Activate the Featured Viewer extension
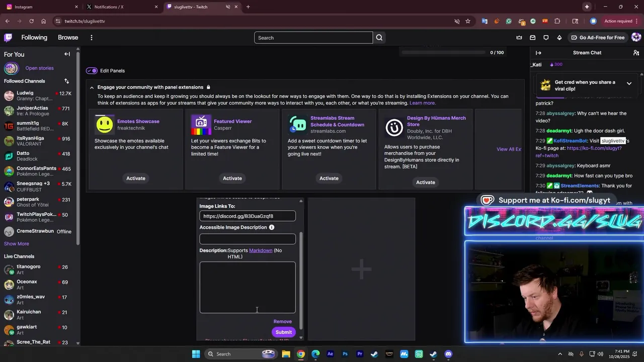 click(x=232, y=178)
